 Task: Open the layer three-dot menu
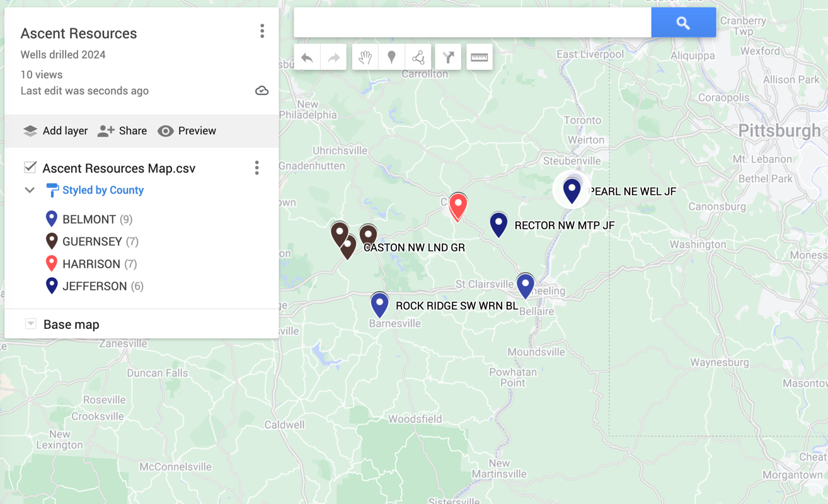(x=256, y=168)
